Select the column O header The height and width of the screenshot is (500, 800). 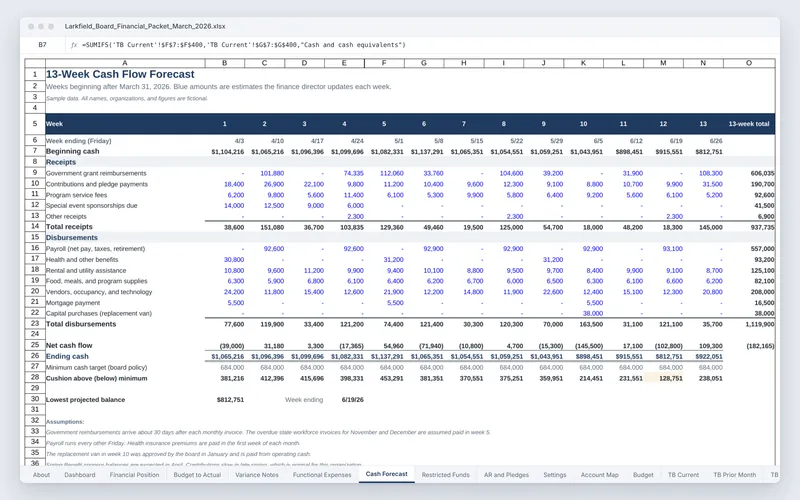748,63
